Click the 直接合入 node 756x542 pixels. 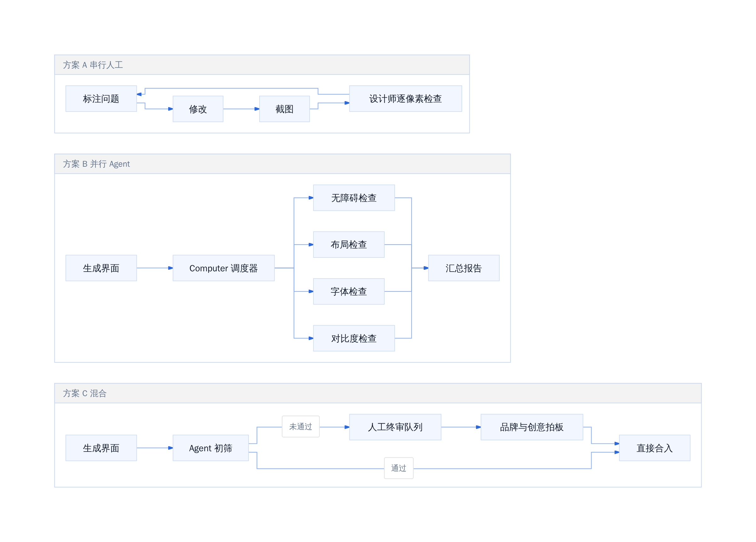pos(655,448)
